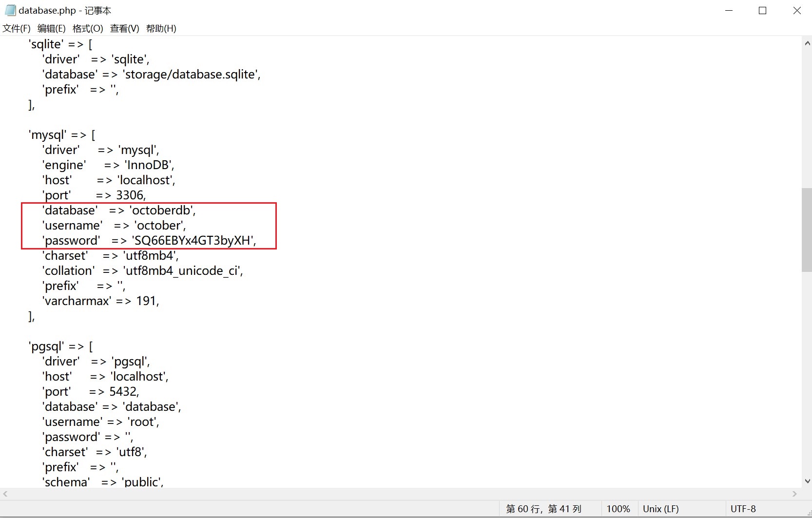The width and height of the screenshot is (812, 518).
Task: Click the pgsql username 'root' value
Action: coord(143,422)
